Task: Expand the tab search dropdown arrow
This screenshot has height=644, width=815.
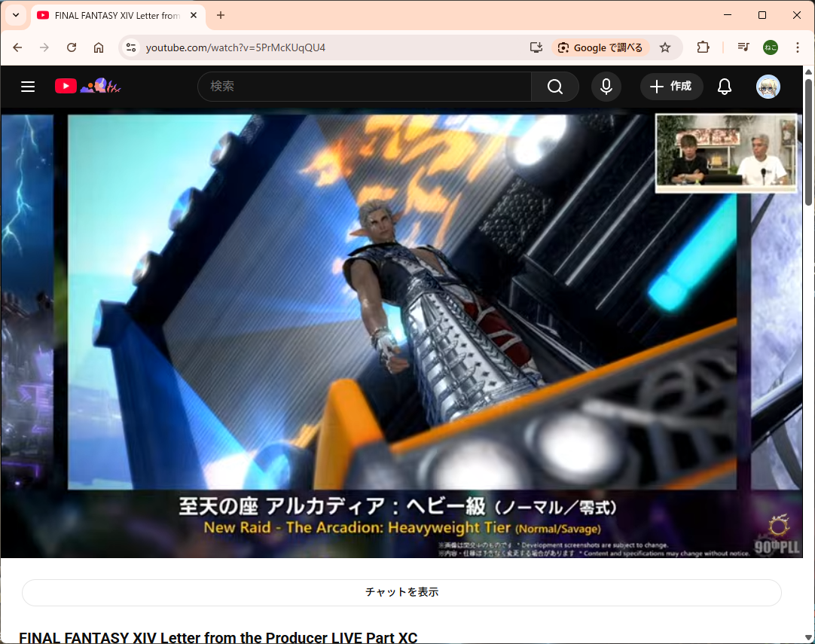Action: [16, 15]
